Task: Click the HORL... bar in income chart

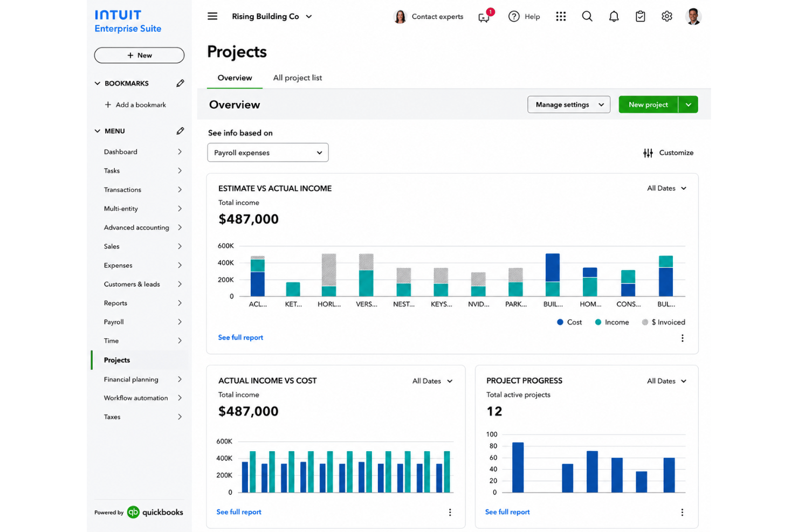Action: [x=329, y=275]
